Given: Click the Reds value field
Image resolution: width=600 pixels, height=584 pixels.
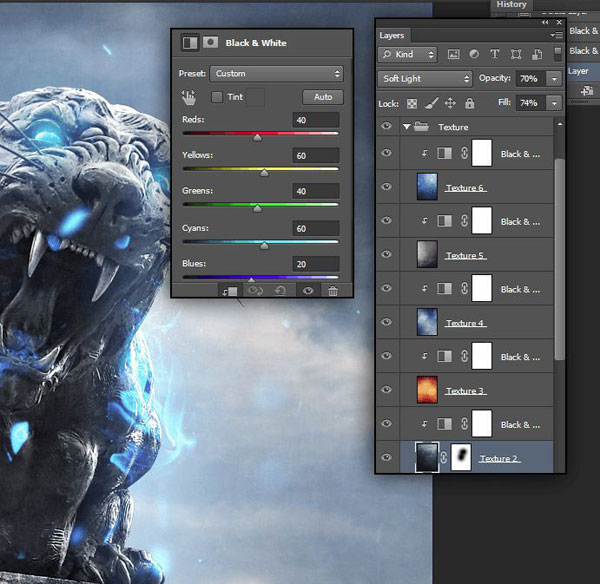Looking at the screenshot, I should pos(316,120).
